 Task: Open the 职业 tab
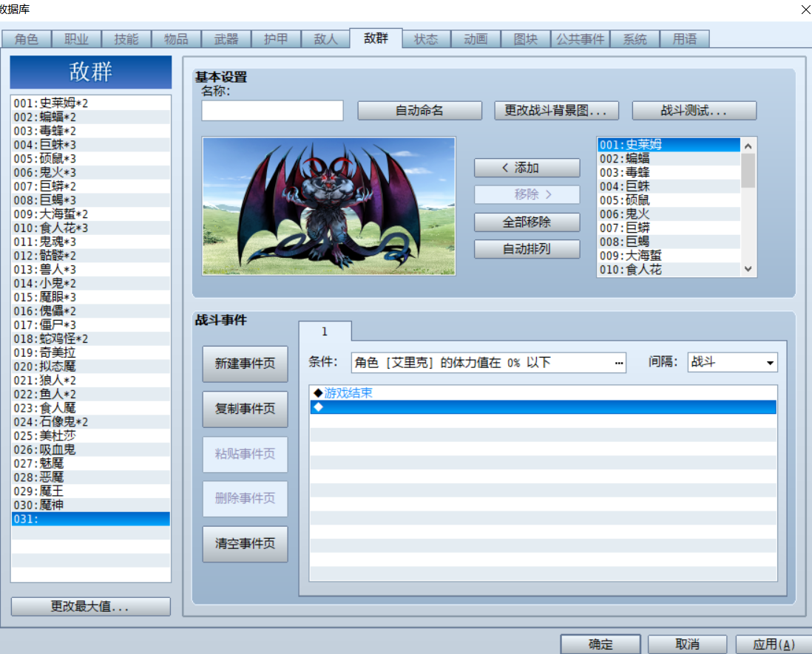click(76, 39)
